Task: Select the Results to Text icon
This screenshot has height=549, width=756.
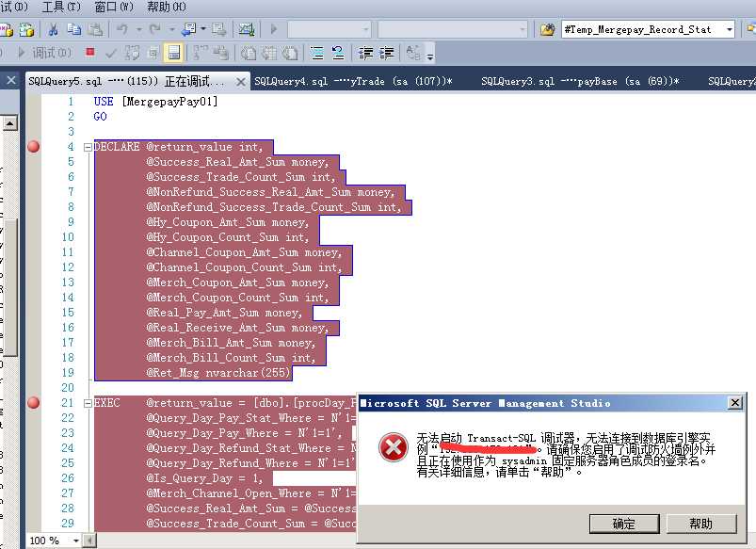Action: (249, 53)
